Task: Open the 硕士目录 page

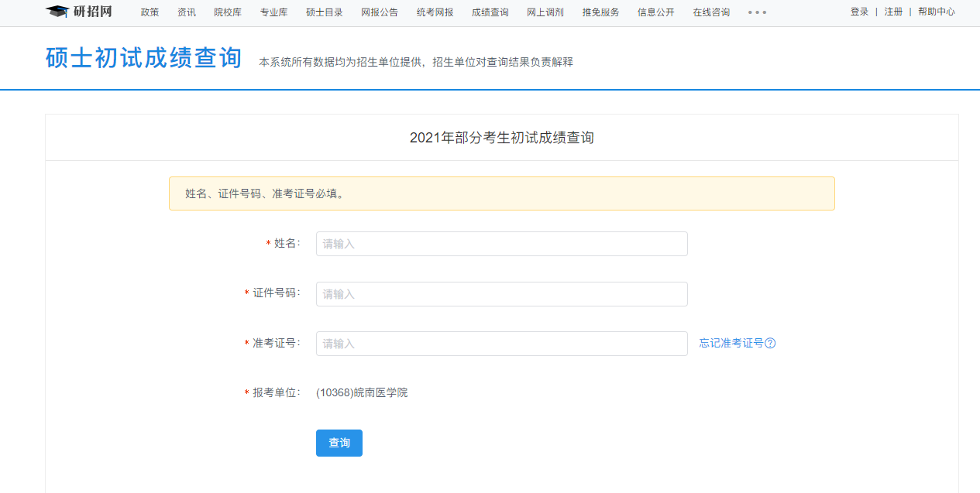Action: pyautogui.click(x=324, y=12)
